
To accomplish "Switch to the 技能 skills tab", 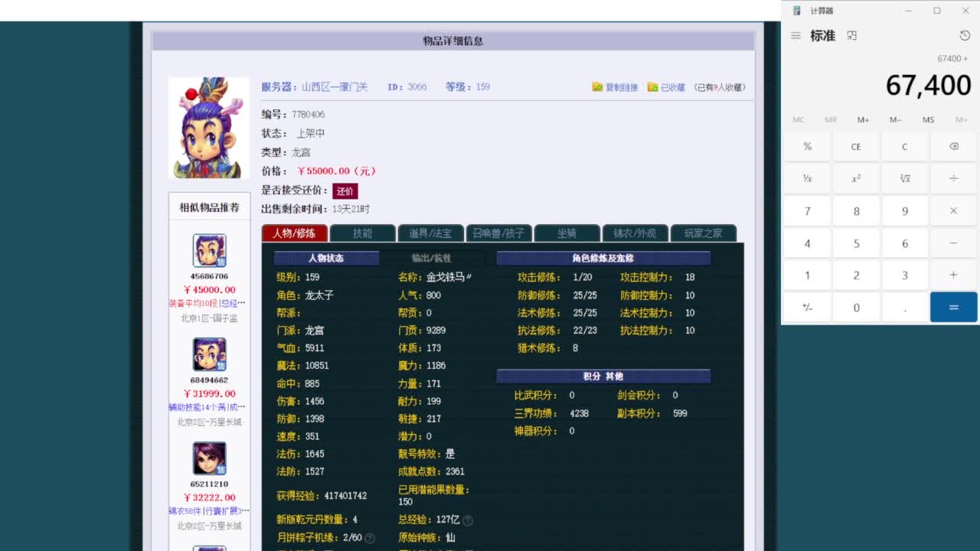I will coord(362,233).
